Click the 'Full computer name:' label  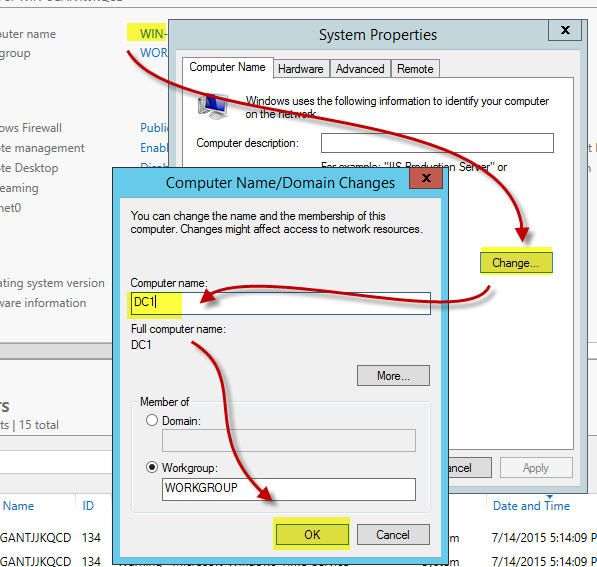[x=178, y=329]
